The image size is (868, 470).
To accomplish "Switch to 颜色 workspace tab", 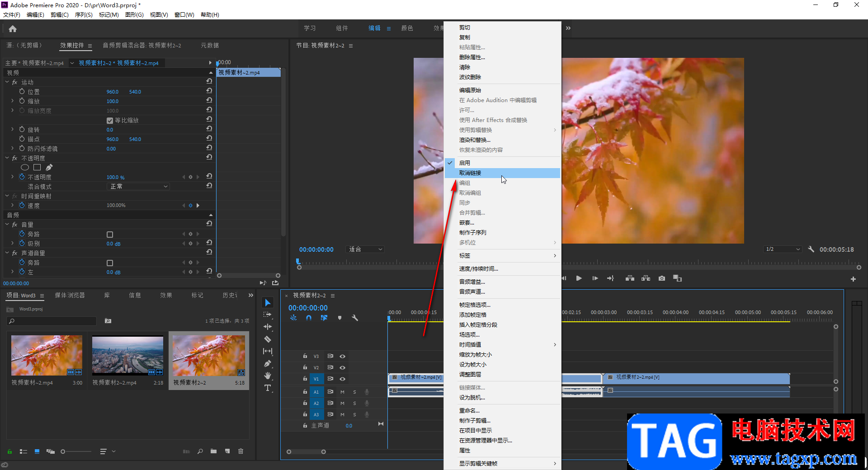I will point(407,28).
